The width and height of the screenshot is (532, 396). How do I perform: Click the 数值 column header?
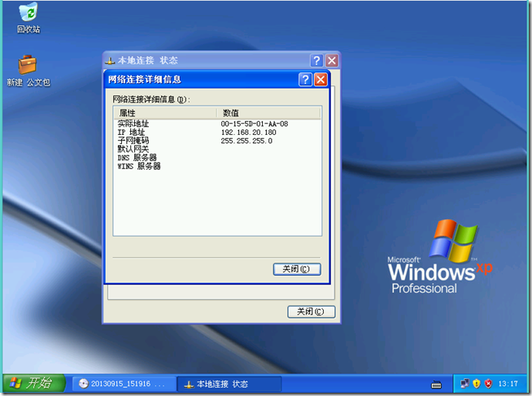(268, 113)
